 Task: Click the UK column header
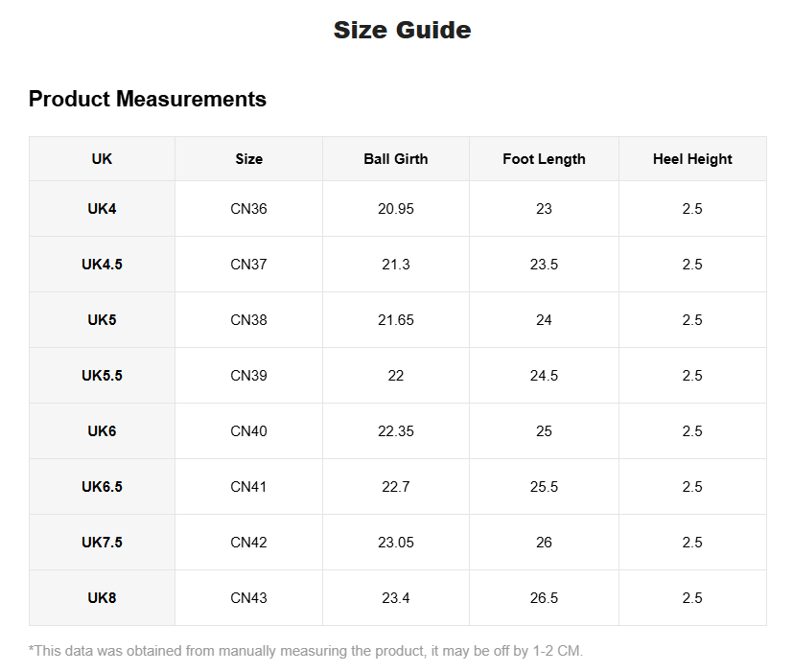coord(102,159)
